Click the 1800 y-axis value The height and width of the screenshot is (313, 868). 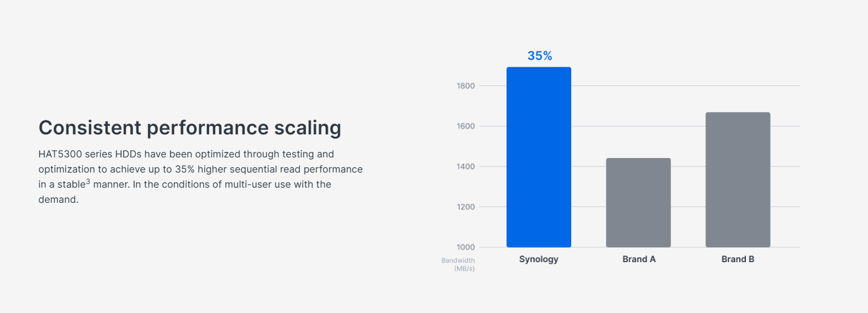[465, 86]
